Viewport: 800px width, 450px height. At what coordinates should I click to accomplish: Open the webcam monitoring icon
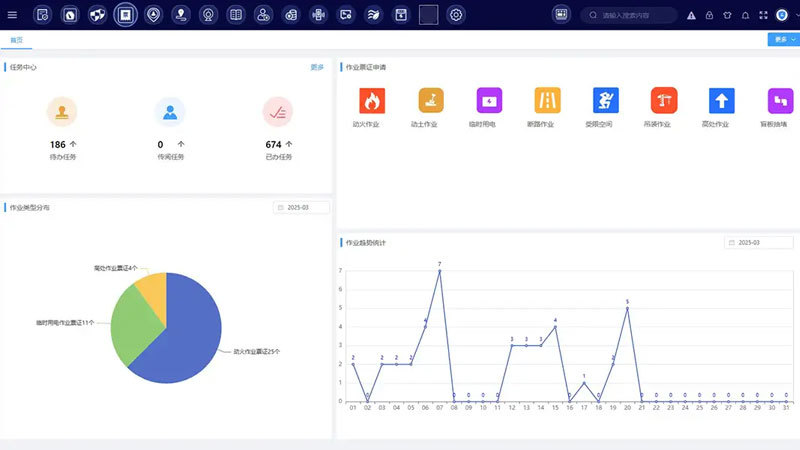[208, 15]
